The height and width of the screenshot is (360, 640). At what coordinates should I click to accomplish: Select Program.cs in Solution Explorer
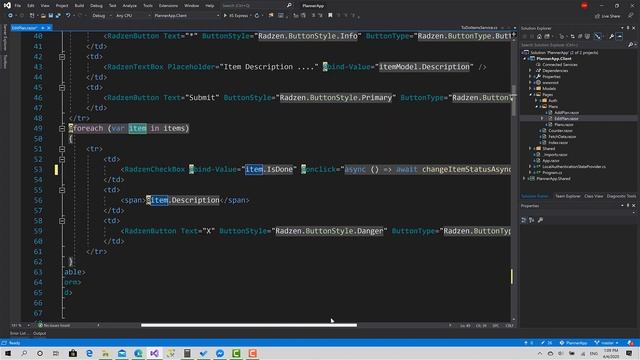[552, 173]
